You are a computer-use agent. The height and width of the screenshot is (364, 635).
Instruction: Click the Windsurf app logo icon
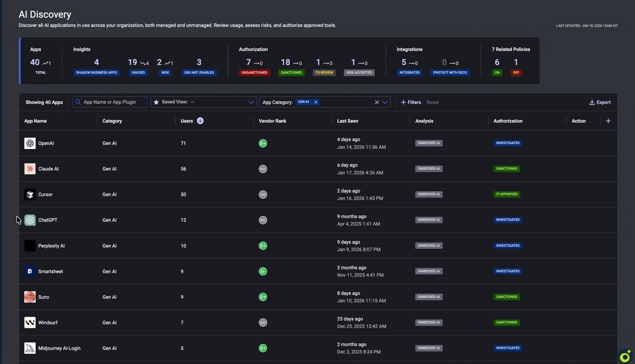pos(30,322)
